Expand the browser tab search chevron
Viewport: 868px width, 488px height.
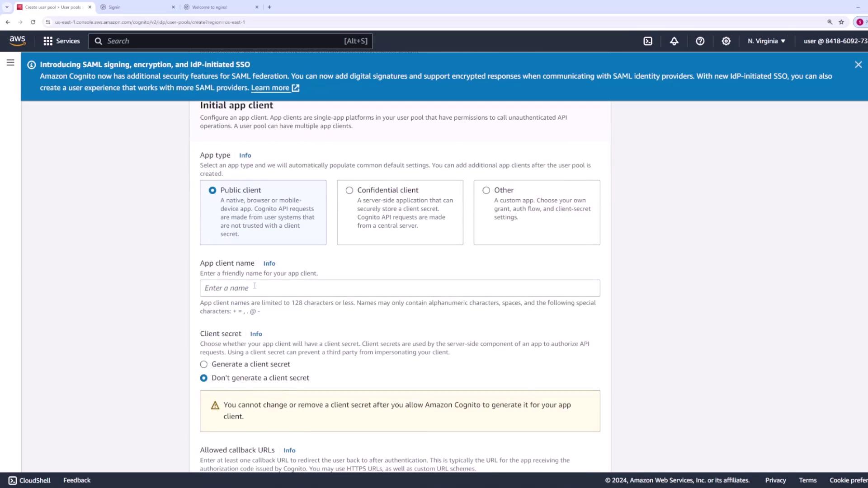coord(7,7)
